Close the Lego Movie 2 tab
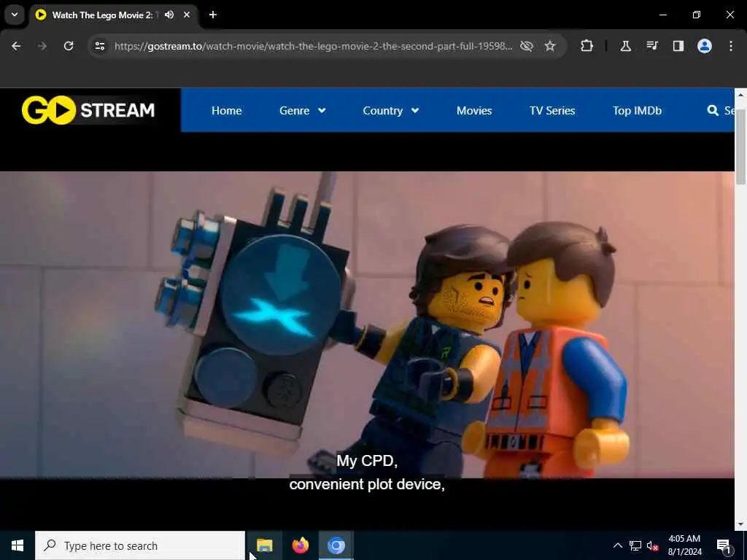This screenshot has height=560, width=747. point(187,15)
